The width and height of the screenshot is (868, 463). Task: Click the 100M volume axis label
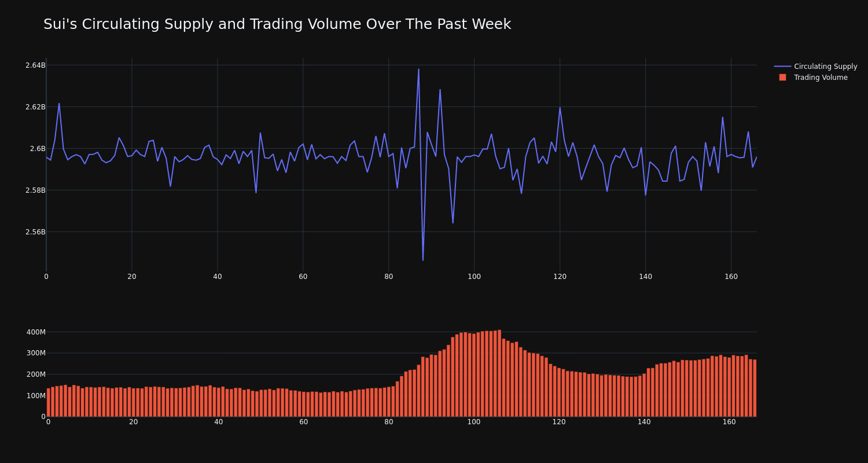click(36, 396)
